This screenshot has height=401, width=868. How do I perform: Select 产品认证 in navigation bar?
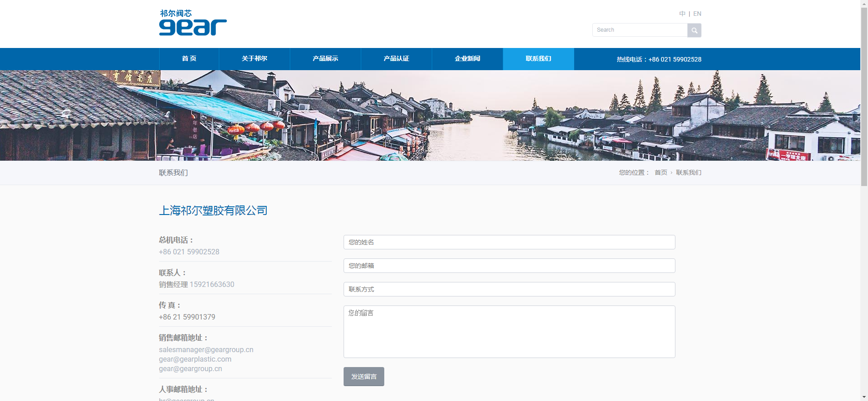(396, 59)
